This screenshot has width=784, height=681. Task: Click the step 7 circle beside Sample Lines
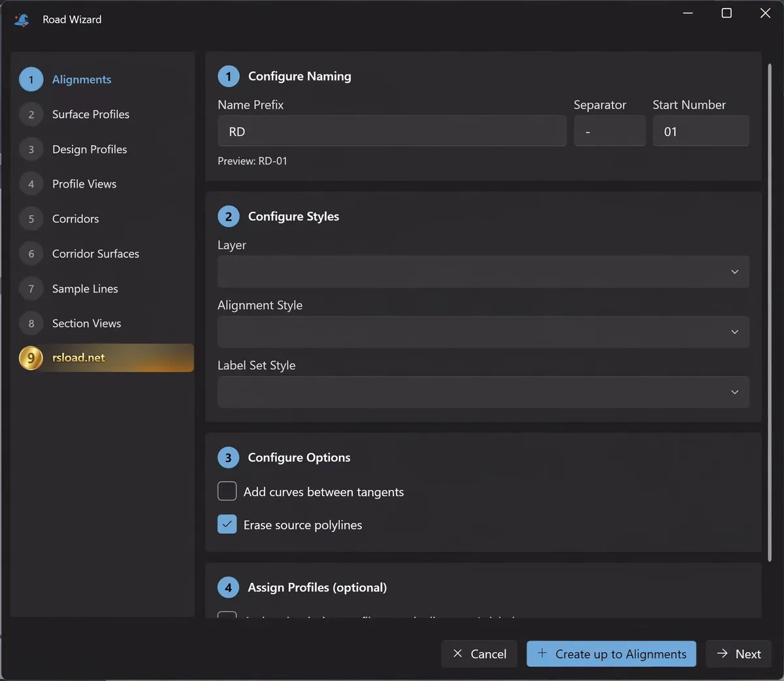pos(31,289)
